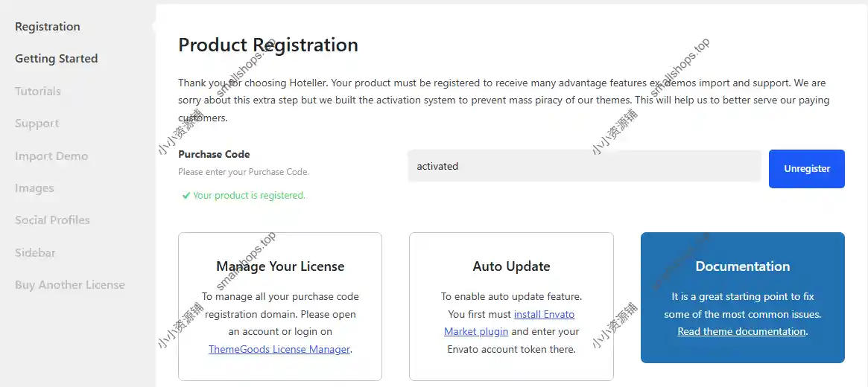
Task: Click the 'Your product is registered.' message
Action: point(249,196)
